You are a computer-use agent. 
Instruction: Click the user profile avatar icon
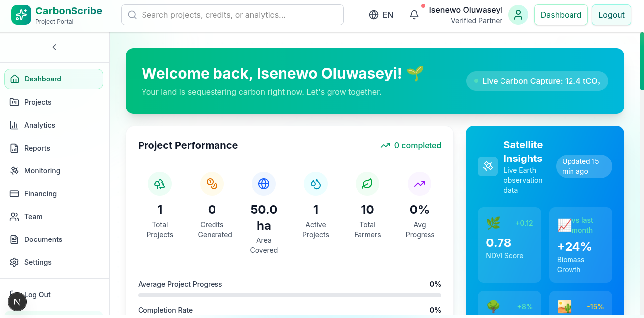(518, 15)
